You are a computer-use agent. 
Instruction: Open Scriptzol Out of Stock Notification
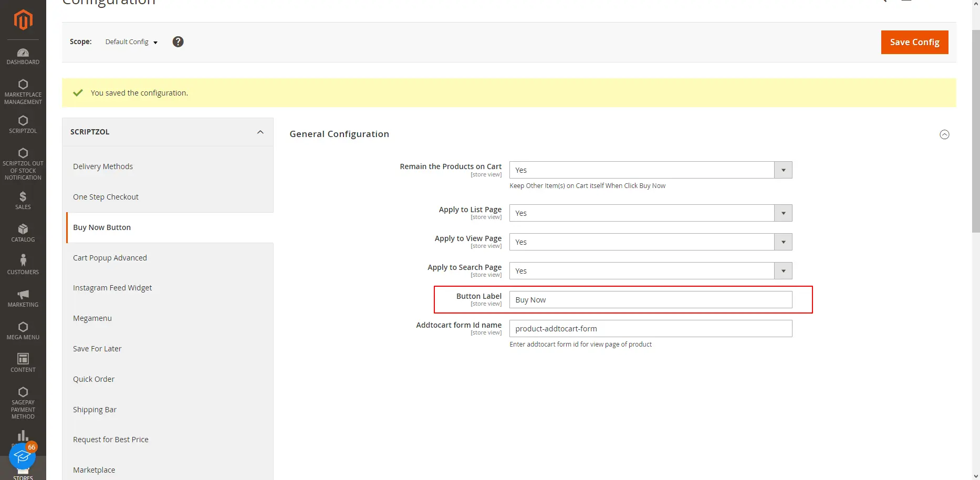(23, 163)
